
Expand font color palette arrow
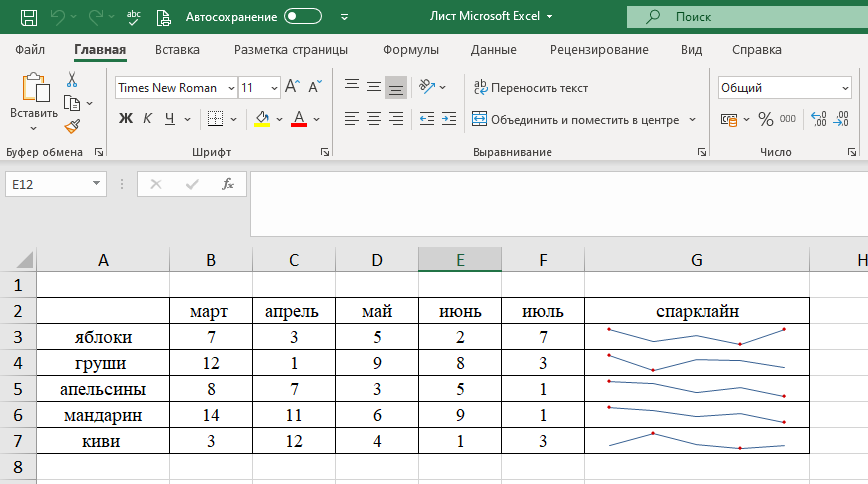pyautogui.click(x=317, y=119)
